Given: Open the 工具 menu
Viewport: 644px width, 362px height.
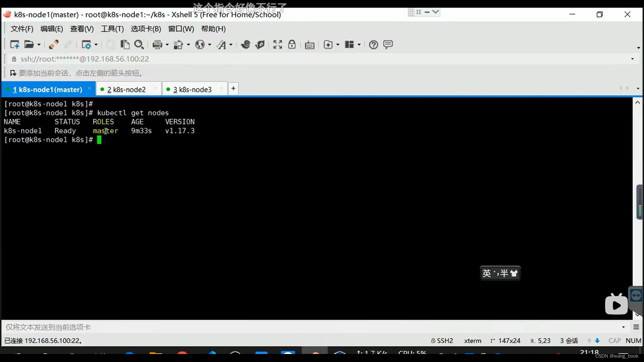Looking at the screenshot, I should (112, 29).
